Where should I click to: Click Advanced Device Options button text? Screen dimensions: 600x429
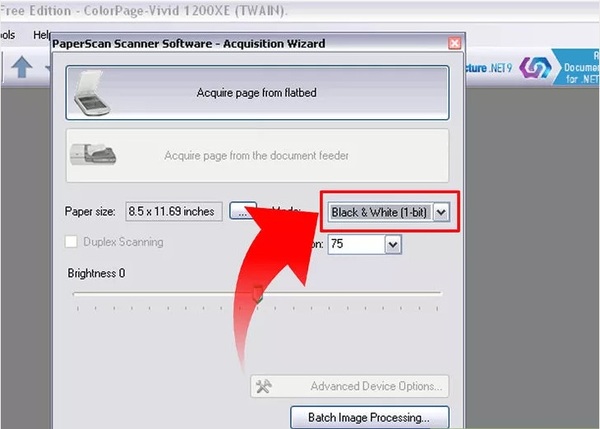click(375, 386)
